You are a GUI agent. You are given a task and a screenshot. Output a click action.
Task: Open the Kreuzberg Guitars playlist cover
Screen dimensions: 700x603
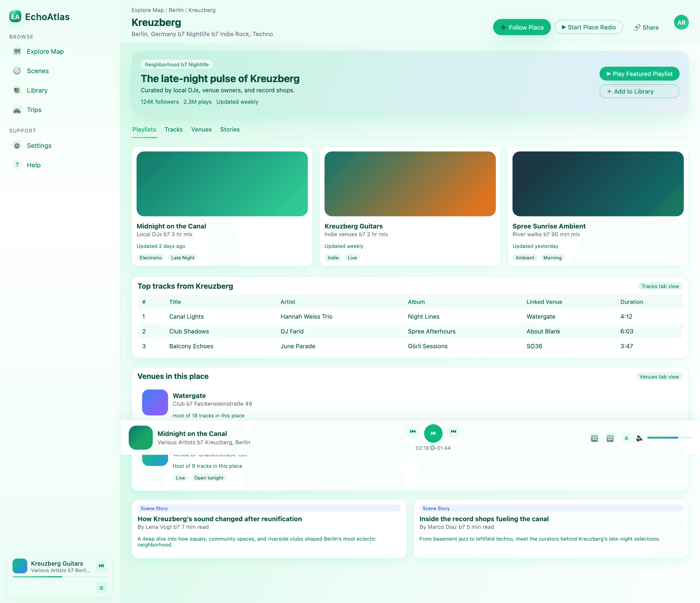(410, 184)
